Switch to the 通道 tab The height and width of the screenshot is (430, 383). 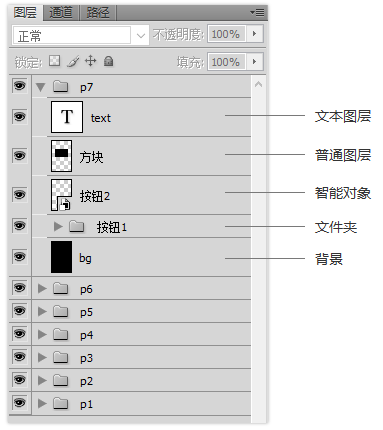[x=61, y=13]
